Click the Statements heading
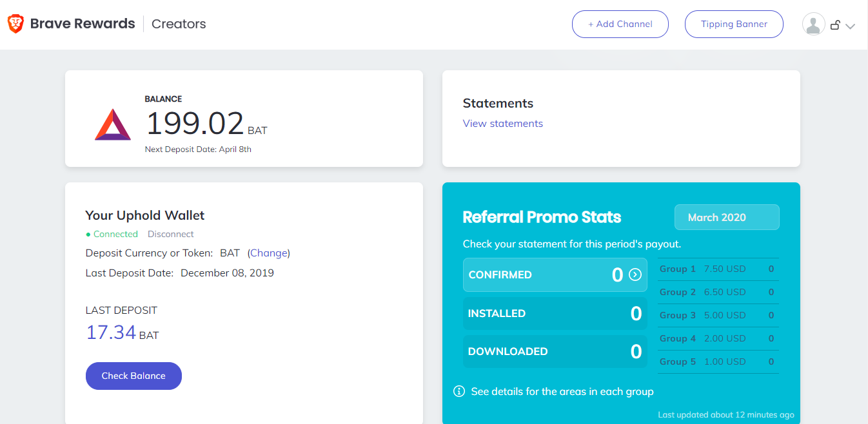The width and height of the screenshot is (868, 424). click(498, 103)
